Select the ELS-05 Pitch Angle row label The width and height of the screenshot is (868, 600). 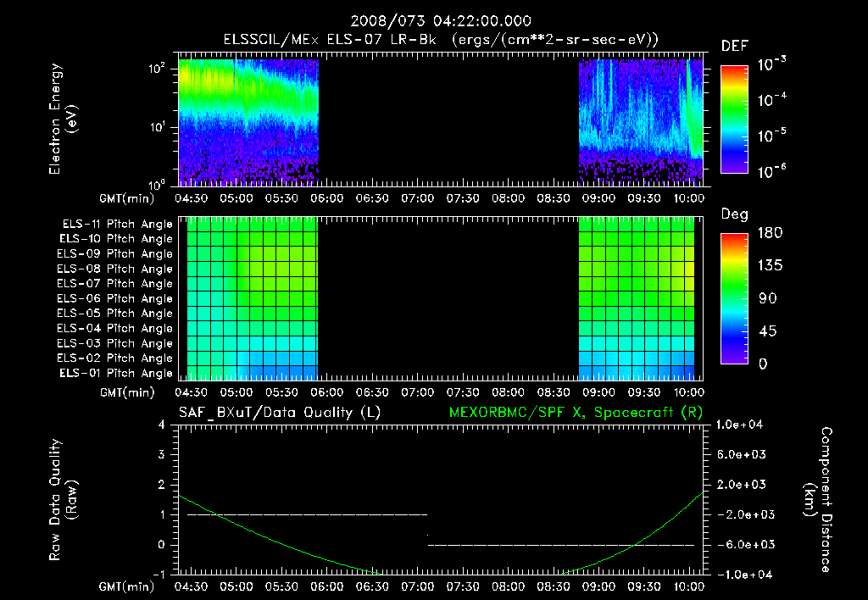tap(114, 314)
